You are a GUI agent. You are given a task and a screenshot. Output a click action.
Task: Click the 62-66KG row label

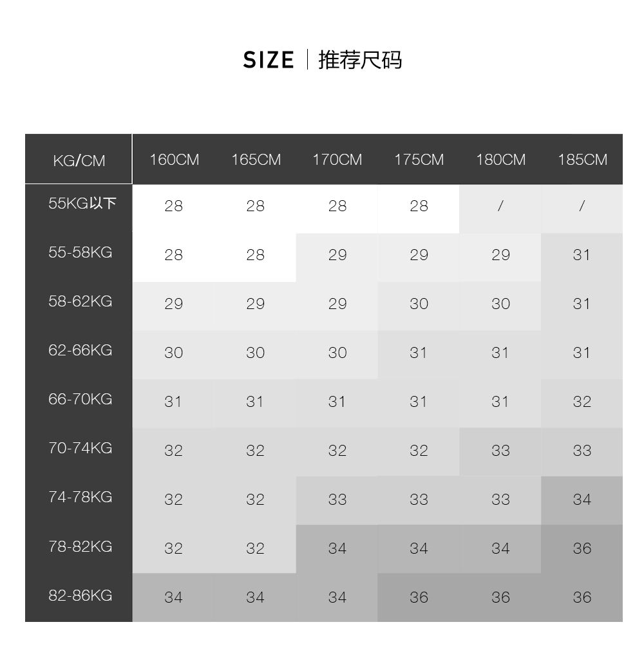(x=80, y=350)
